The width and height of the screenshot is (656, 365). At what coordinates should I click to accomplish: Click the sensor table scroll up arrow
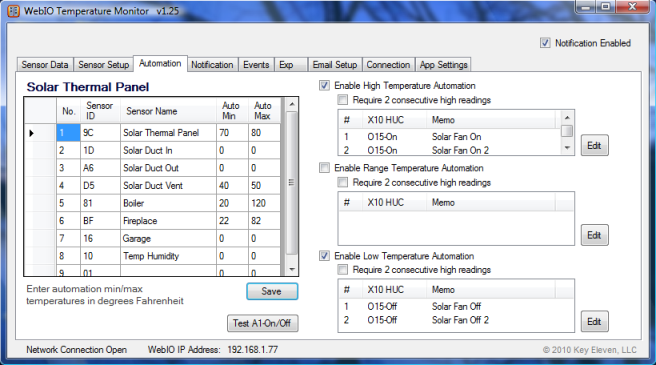coord(292,104)
